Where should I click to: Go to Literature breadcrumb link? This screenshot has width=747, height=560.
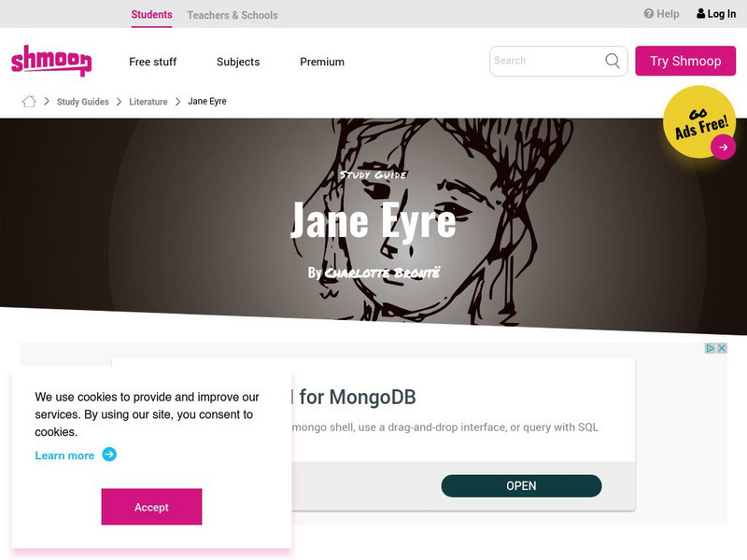(148, 102)
